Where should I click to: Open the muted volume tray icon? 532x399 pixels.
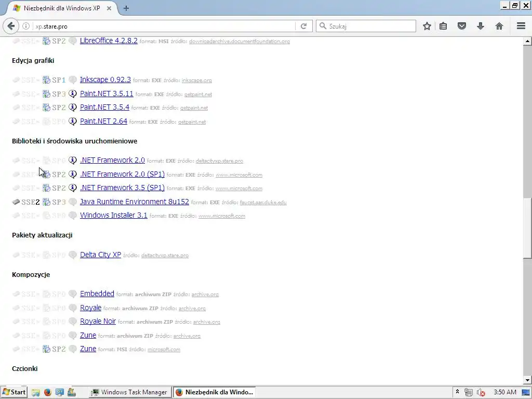pos(481,393)
